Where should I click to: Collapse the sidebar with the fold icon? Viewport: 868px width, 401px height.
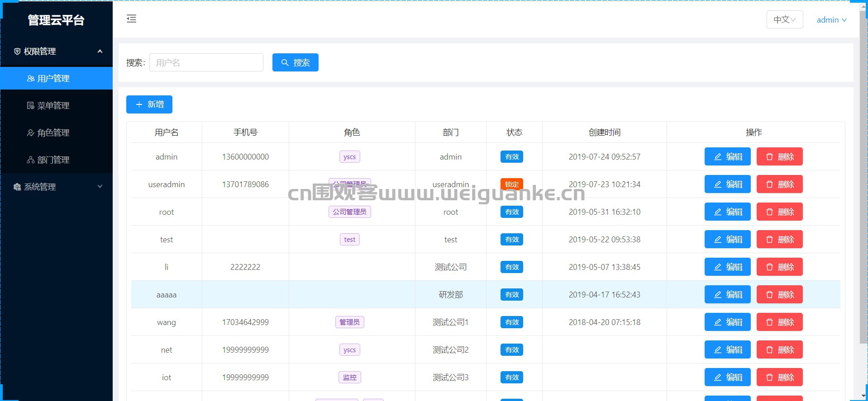[x=131, y=19]
